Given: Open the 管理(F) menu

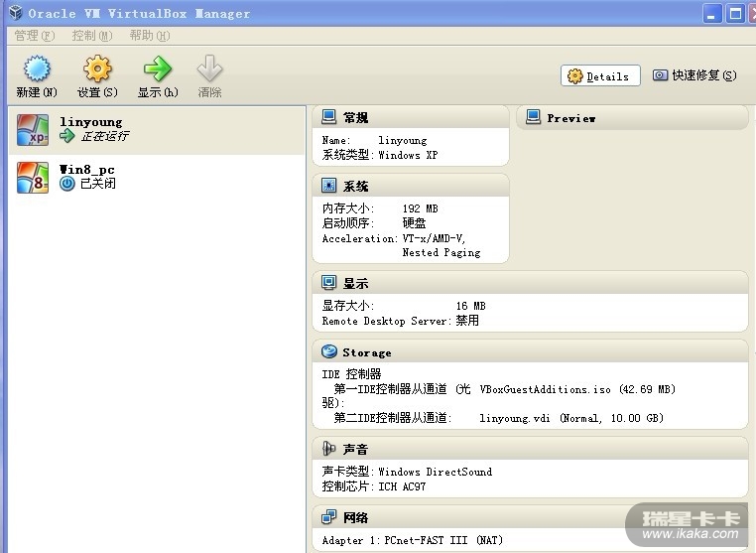Looking at the screenshot, I should point(35,36).
